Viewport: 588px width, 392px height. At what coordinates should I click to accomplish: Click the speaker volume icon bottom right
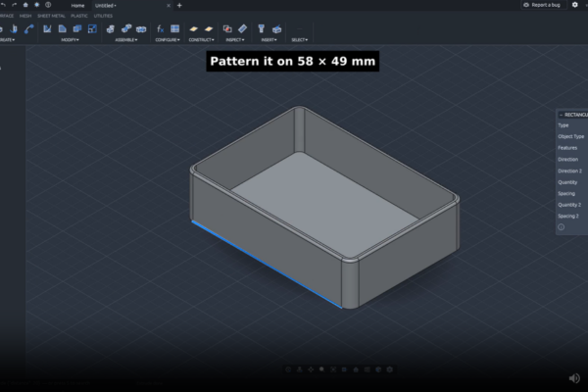(574, 378)
